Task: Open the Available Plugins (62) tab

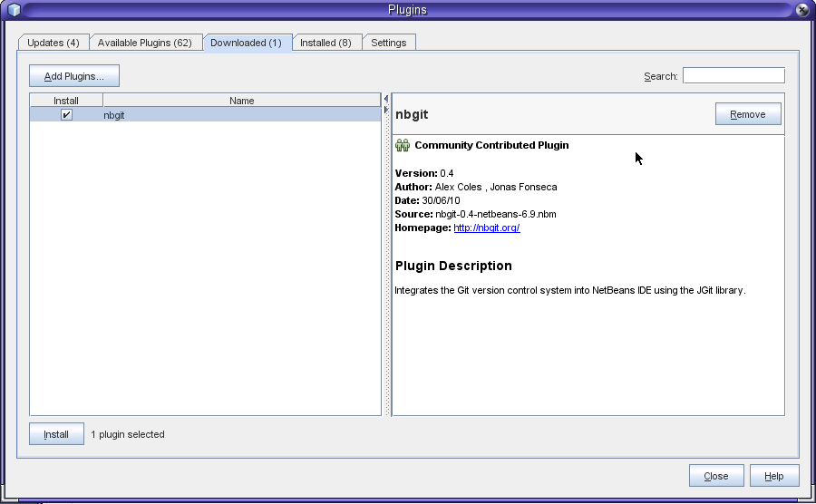Action: pos(145,43)
